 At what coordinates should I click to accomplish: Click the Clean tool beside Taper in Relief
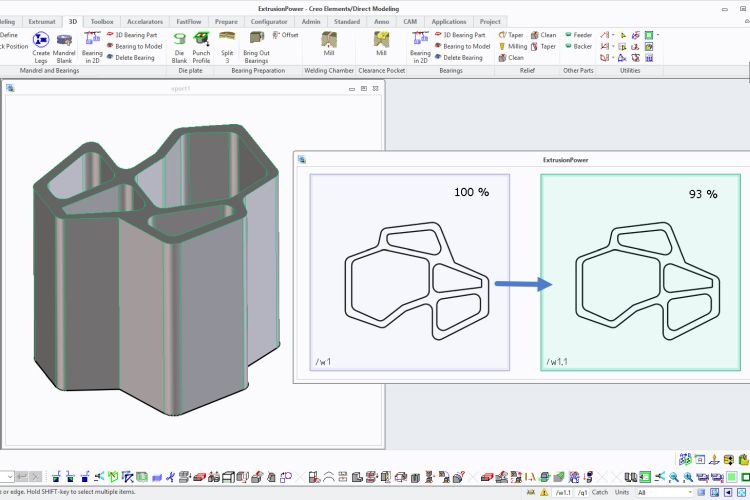[543, 35]
